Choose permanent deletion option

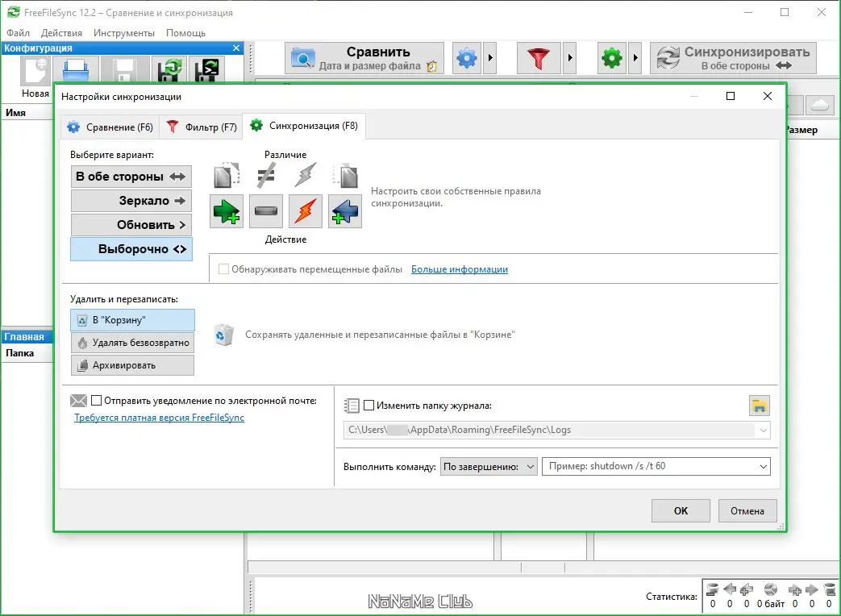click(132, 343)
